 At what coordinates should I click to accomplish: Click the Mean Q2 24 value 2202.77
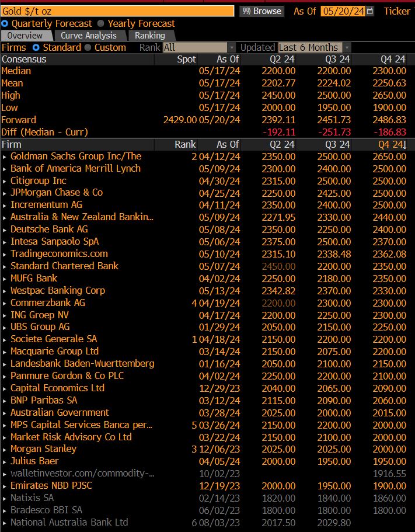click(x=278, y=84)
